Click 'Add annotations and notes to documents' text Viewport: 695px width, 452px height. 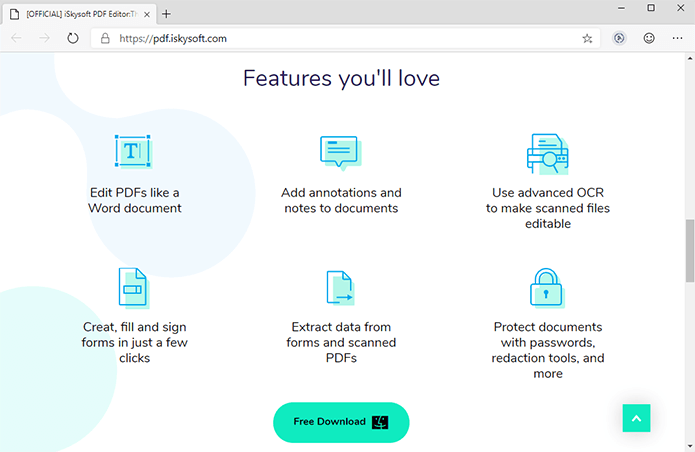[341, 200]
